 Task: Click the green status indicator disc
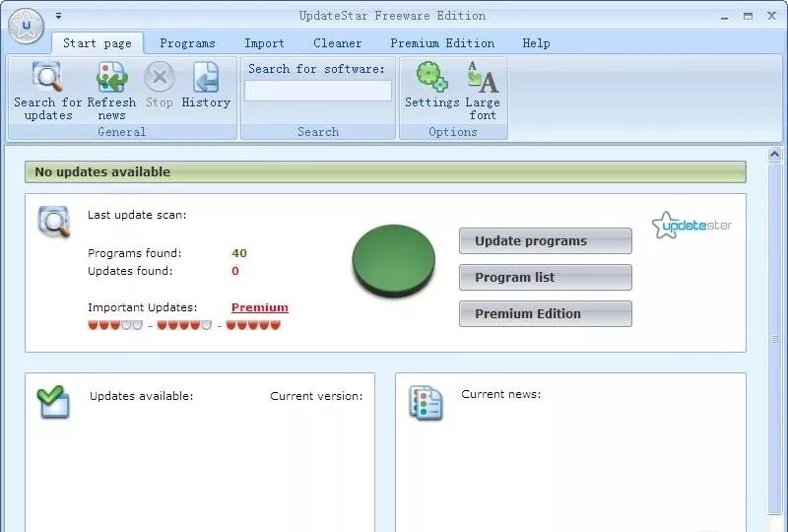click(x=393, y=260)
